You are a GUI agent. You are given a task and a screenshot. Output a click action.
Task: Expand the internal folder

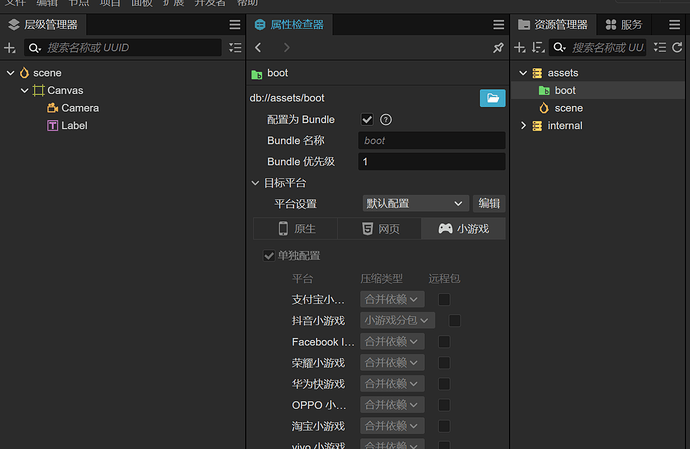pos(523,125)
